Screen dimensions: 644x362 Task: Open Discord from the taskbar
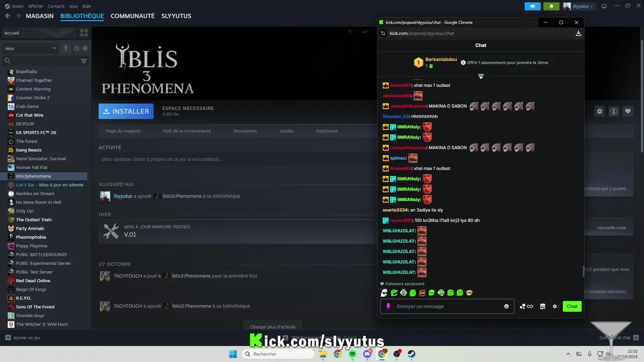[x=367, y=354]
